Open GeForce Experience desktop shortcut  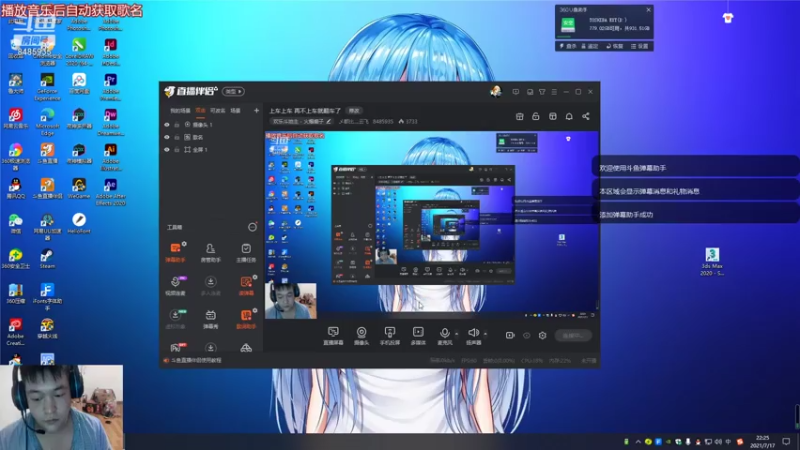tap(47, 87)
